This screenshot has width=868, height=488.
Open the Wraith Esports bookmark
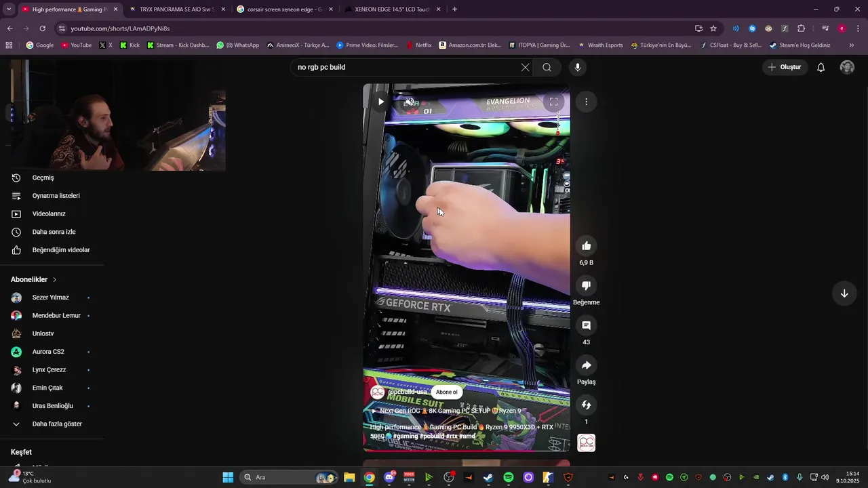[601, 45]
